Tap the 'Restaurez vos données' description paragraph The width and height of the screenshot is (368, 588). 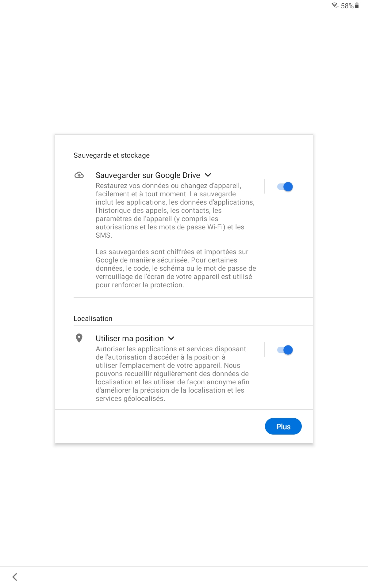coord(175,210)
